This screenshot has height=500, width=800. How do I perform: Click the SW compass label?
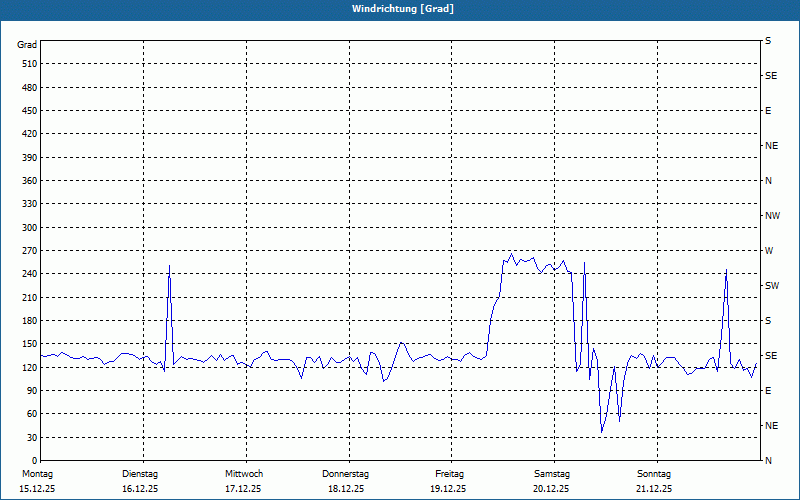click(x=772, y=286)
